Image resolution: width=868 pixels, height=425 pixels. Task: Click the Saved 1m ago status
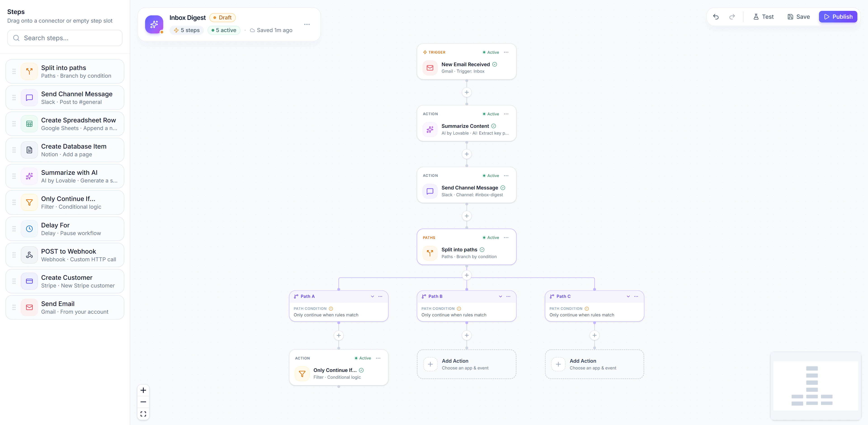(271, 30)
